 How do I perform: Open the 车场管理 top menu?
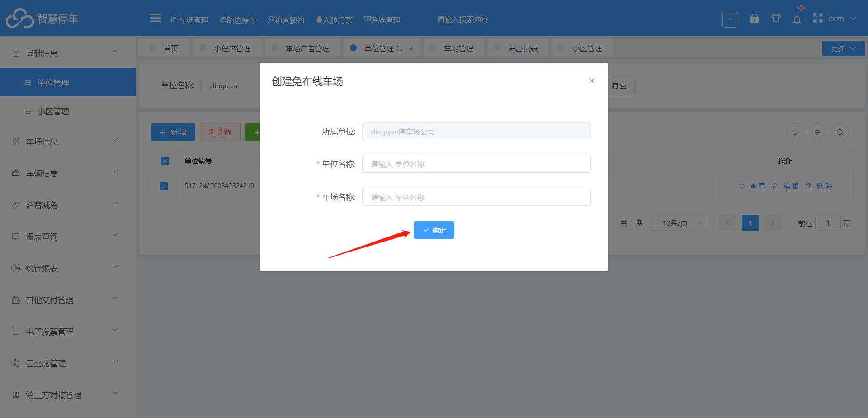pyautogui.click(x=189, y=20)
